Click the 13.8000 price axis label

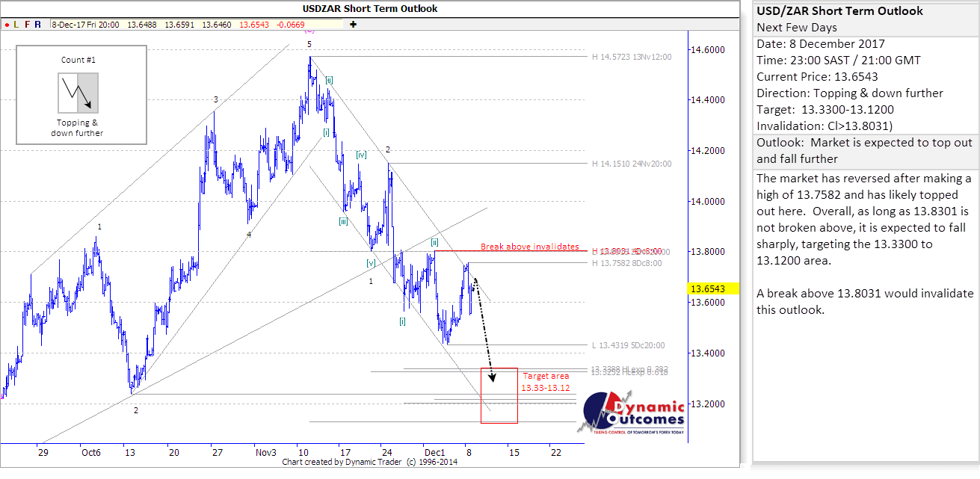click(707, 252)
